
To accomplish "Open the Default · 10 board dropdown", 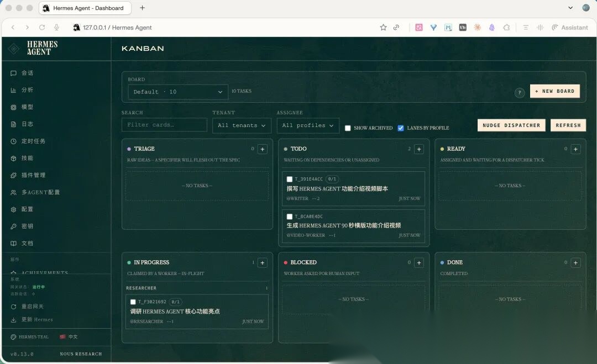I will pyautogui.click(x=178, y=92).
